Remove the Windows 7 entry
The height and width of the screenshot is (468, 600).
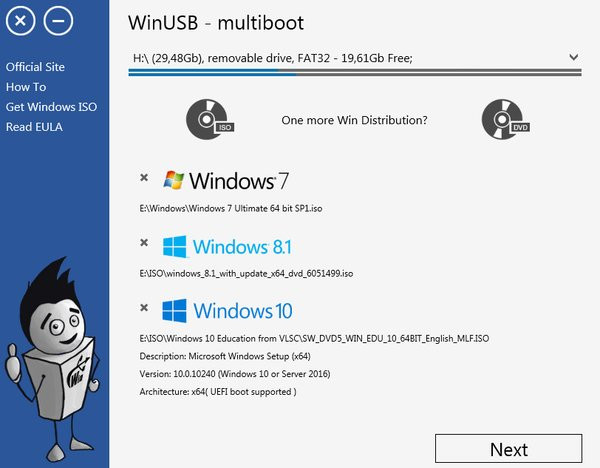coord(144,177)
